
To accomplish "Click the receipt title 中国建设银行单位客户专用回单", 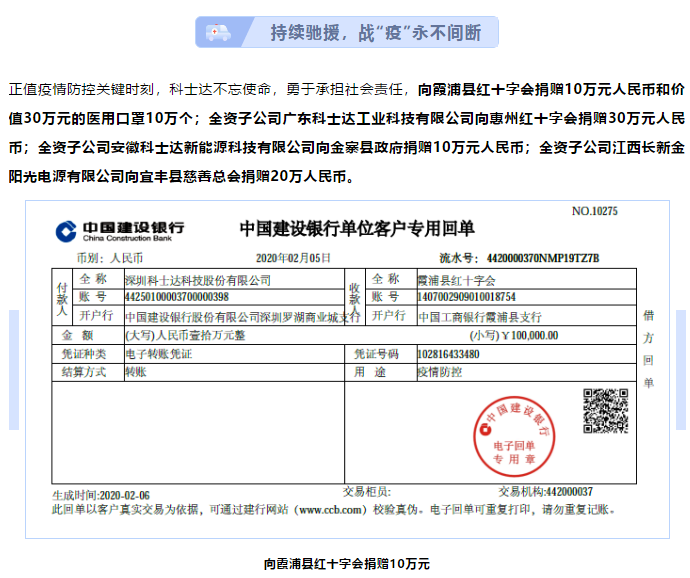I will pyautogui.click(x=357, y=229).
